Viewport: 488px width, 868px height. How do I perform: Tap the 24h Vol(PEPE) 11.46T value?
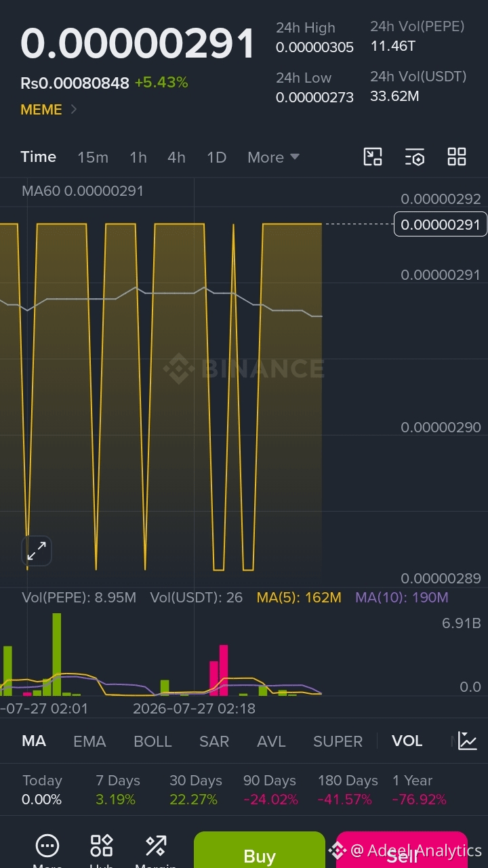pos(393,46)
